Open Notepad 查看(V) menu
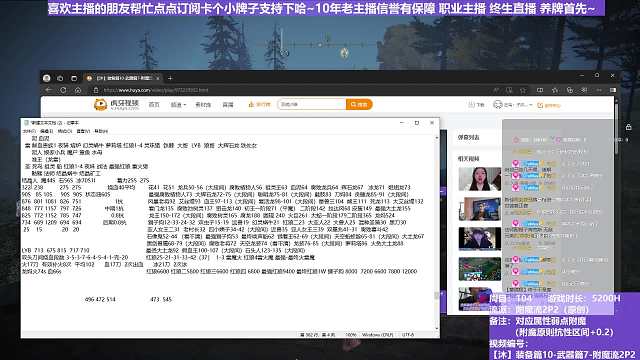Screen dimensions: 640x360 pos(83,131)
